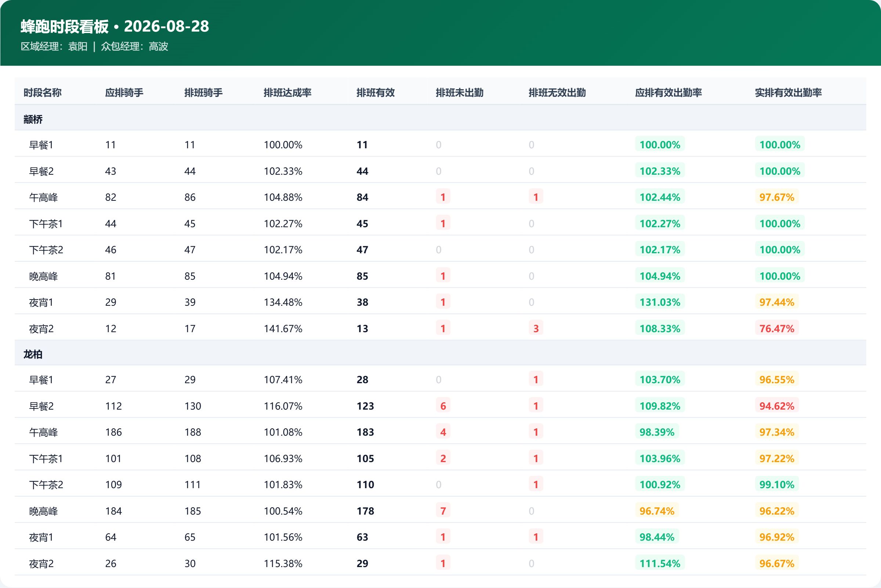Click the 94.62% red rate badge
The image size is (881, 588).
point(777,406)
